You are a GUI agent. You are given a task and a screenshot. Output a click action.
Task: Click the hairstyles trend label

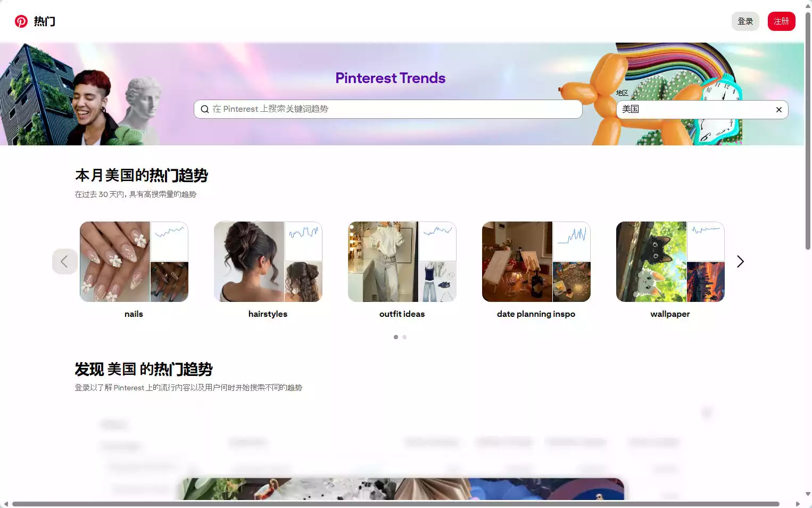(268, 314)
